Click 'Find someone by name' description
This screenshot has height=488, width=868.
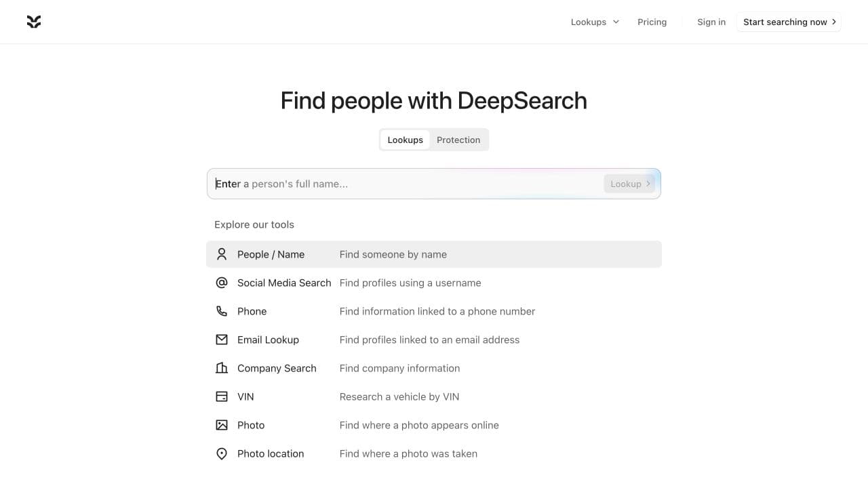[x=393, y=254]
